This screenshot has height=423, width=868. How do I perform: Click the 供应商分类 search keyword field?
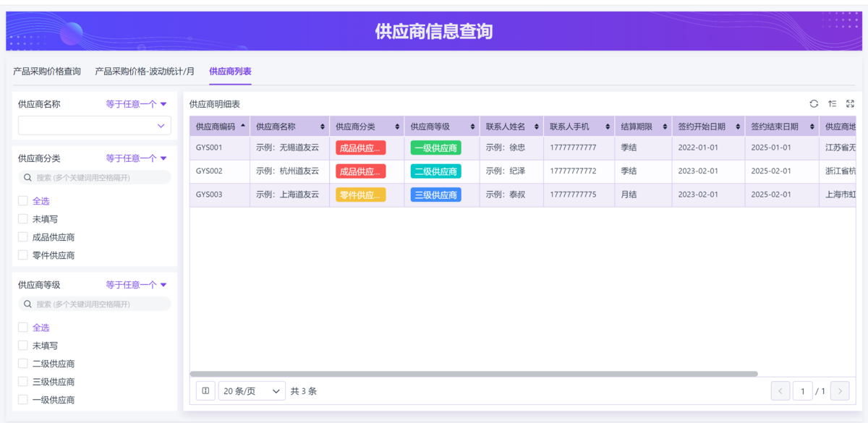coord(95,177)
